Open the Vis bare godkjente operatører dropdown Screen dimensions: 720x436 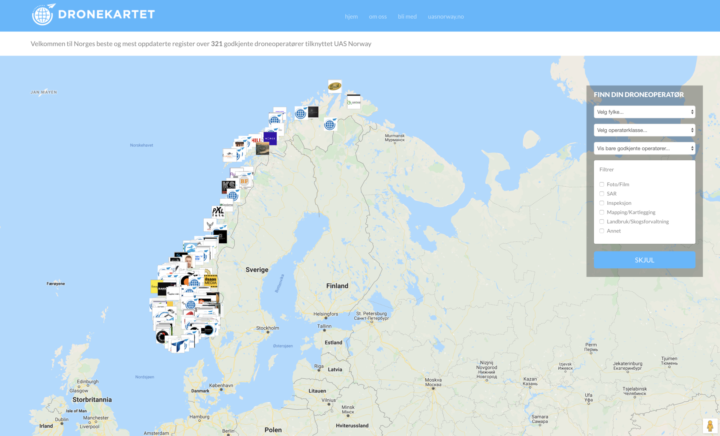pos(643,148)
